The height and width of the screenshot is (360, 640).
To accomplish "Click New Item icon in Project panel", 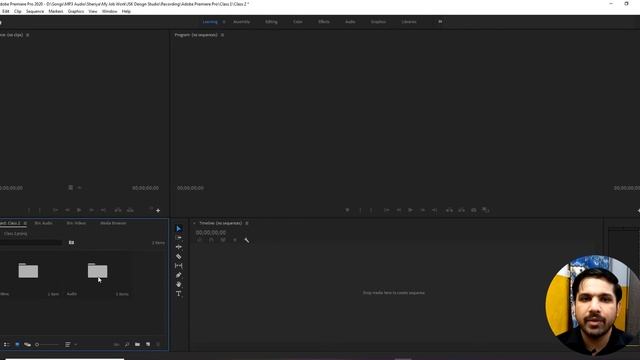I will (x=148, y=344).
